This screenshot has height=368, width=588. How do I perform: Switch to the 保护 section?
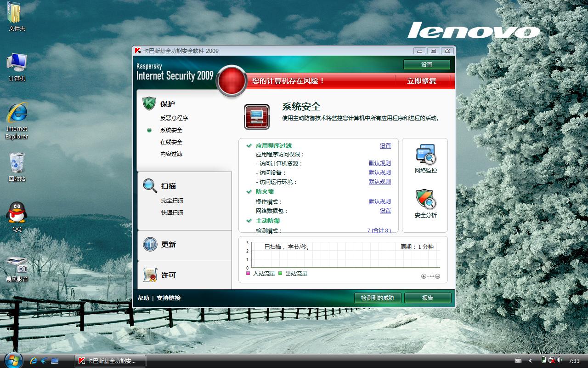point(168,104)
